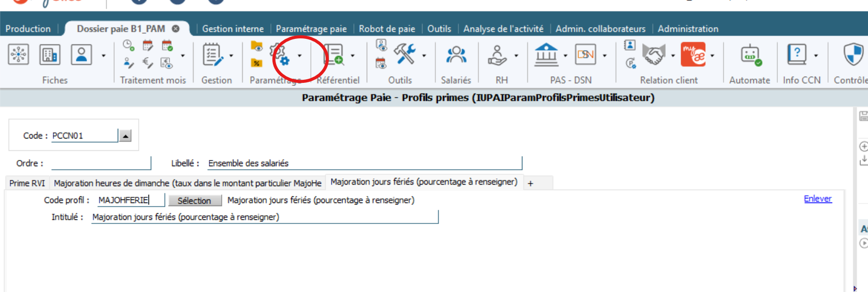The image size is (868, 292).
Task: Click the hammer and wrench Outils icon
Action: 405,54
